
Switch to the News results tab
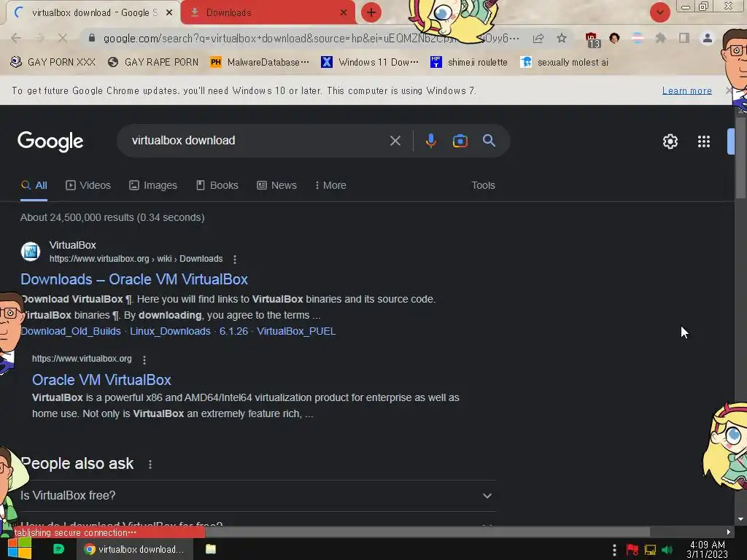coord(276,185)
